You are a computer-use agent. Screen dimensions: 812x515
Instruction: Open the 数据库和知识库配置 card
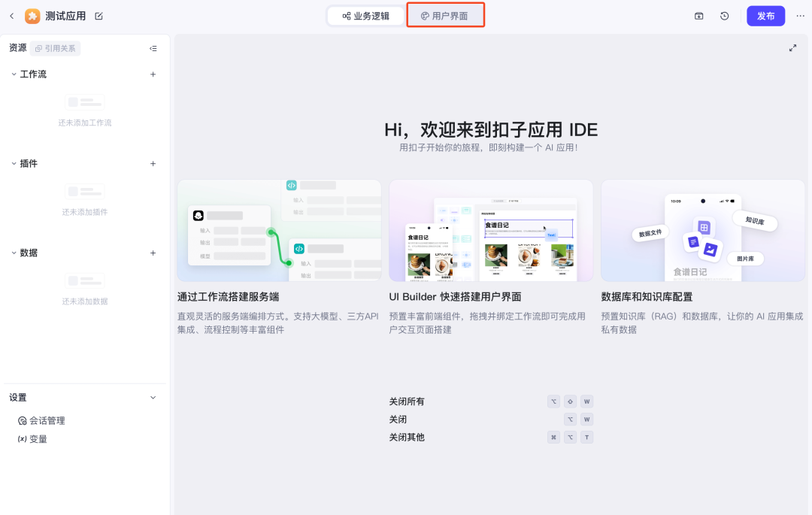point(702,230)
